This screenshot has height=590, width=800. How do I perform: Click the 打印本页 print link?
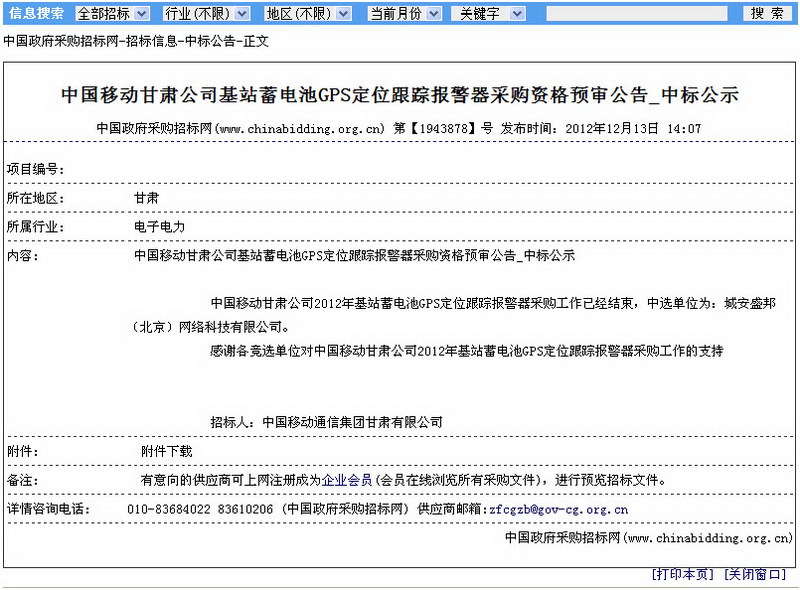pyautogui.click(x=683, y=574)
